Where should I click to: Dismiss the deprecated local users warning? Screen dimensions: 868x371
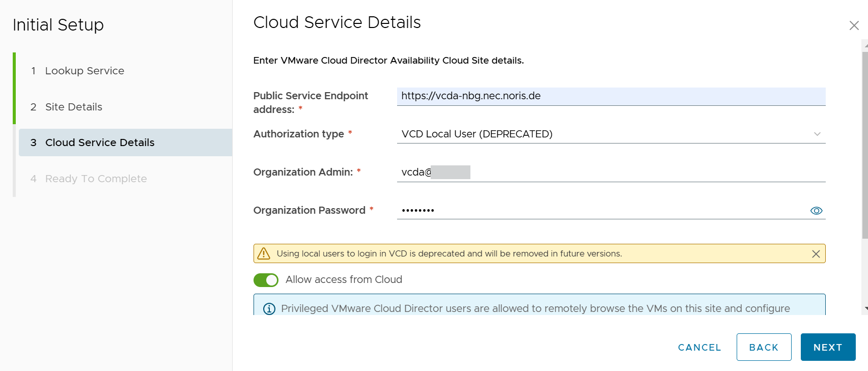(x=816, y=254)
